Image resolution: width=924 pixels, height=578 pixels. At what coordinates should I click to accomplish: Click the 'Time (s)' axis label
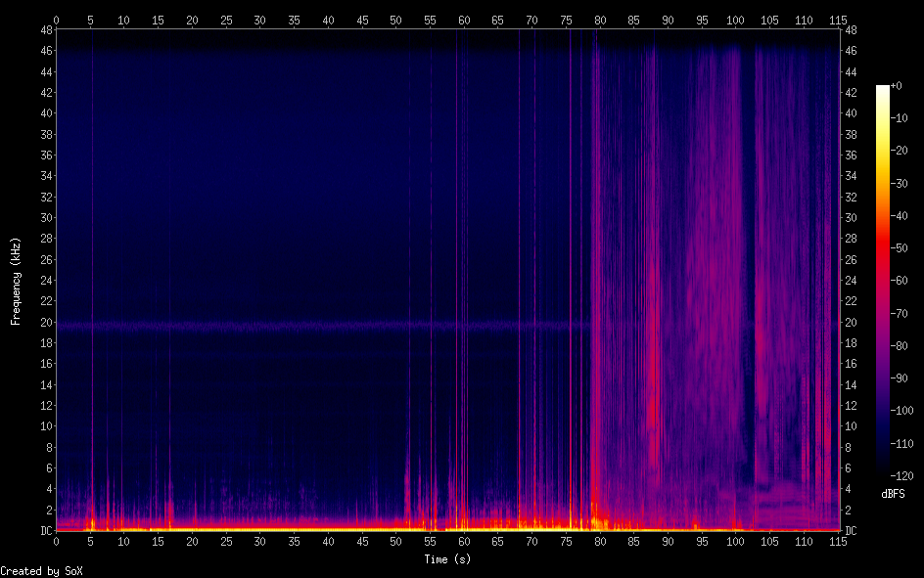click(449, 558)
